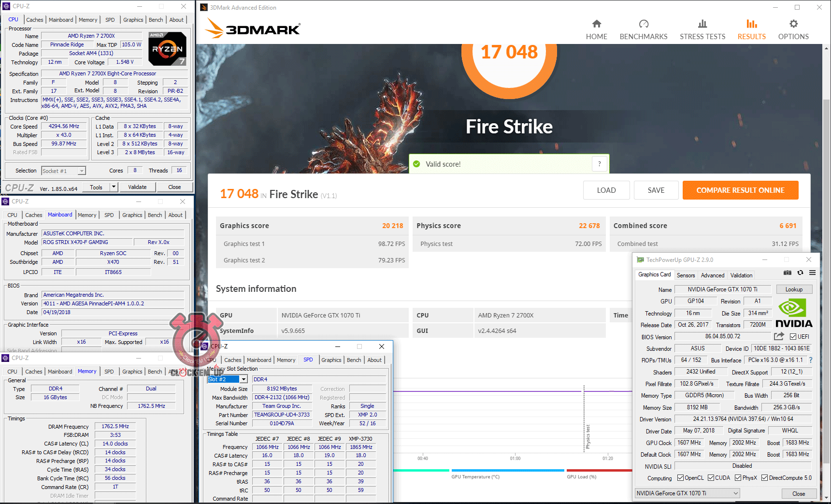Open the CPU-Z Tools dropdown arrow
The width and height of the screenshot is (831, 504).
pyautogui.click(x=114, y=187)
